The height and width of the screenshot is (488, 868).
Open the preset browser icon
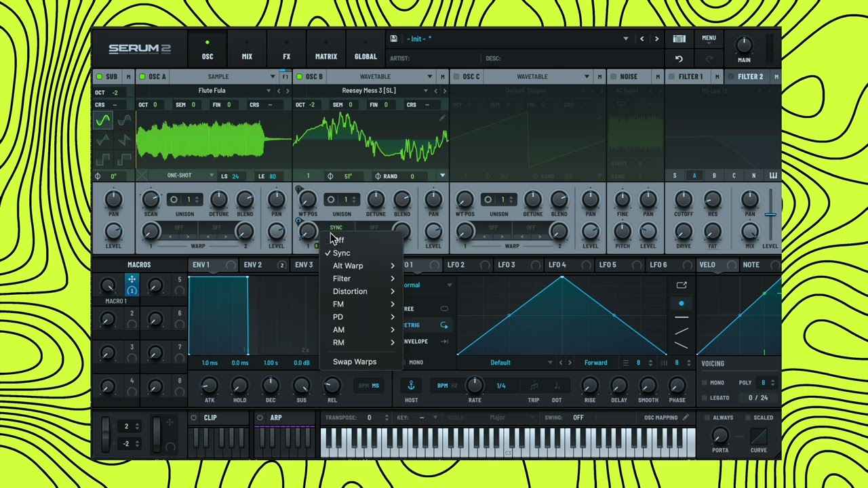click(679, 39)
